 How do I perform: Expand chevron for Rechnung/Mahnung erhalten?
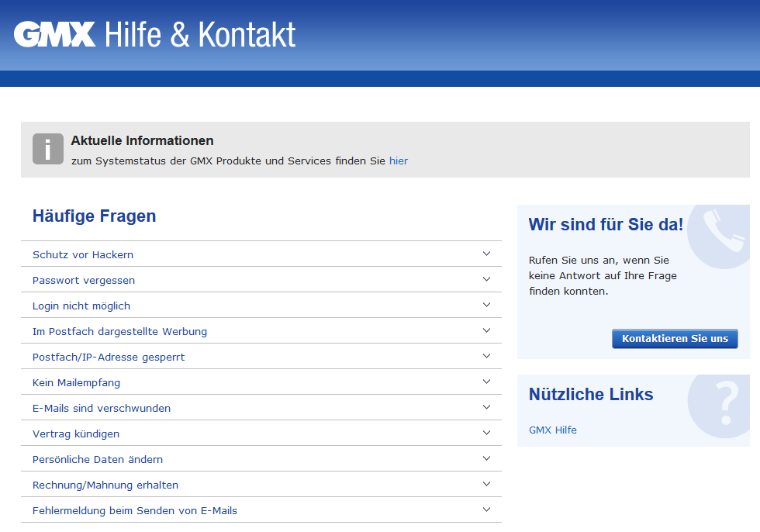click(487, 484)
